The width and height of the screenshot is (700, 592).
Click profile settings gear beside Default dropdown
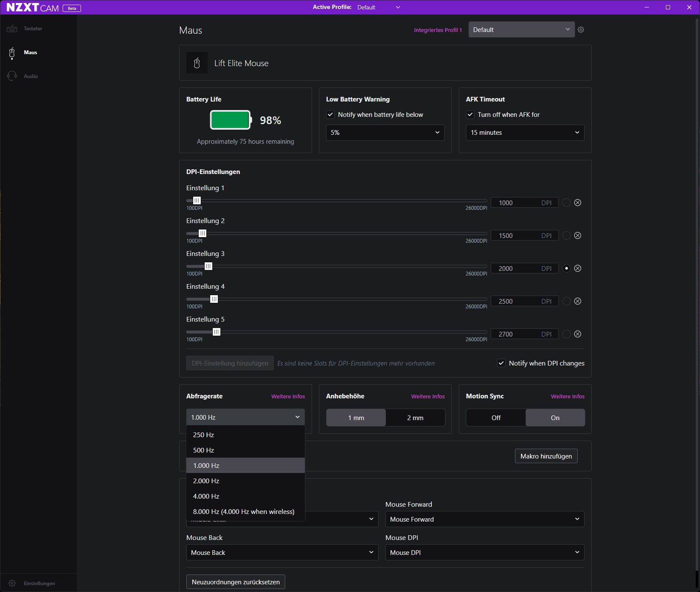pos(581,29)
